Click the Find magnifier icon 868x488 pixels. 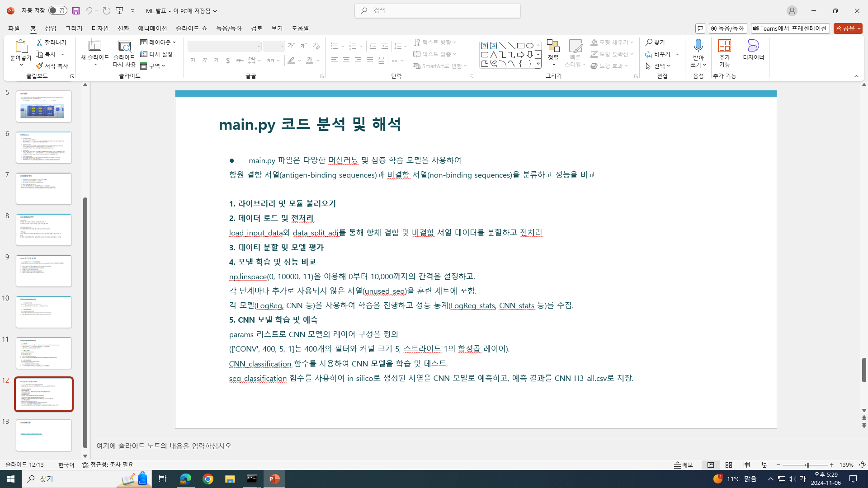point(649,42)
